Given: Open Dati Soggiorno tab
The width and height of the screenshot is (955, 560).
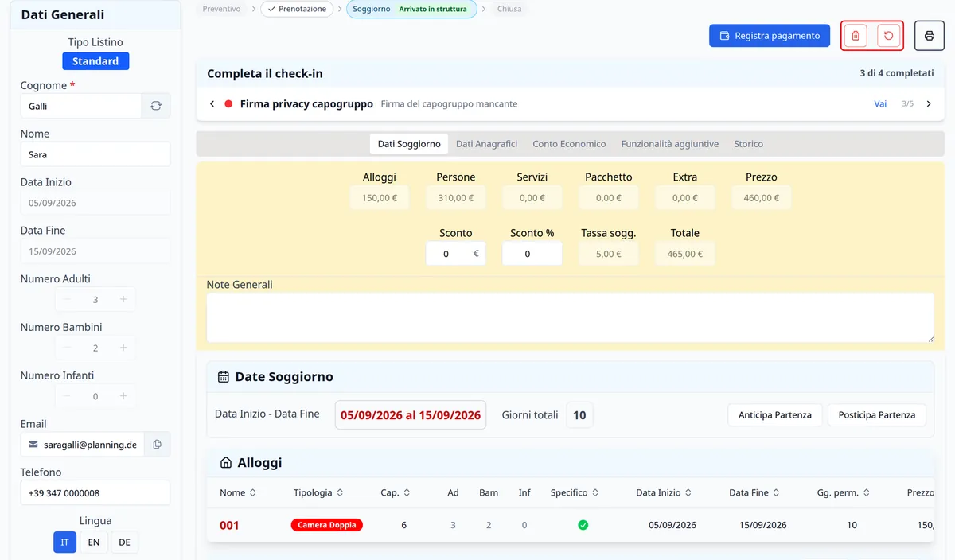Looking at the screenshot, I should click(x=409, y=144).
